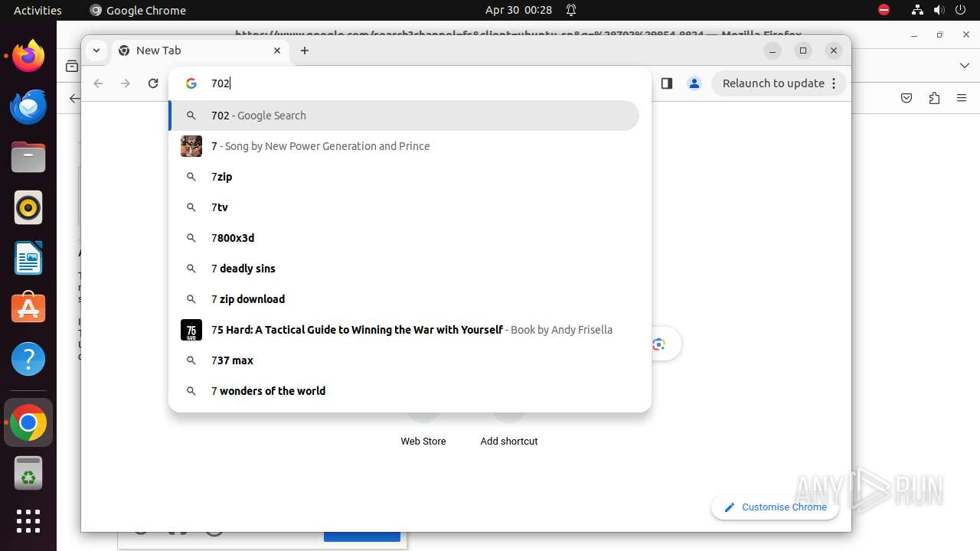Click Chrome's reload page icon

point(153,83)
